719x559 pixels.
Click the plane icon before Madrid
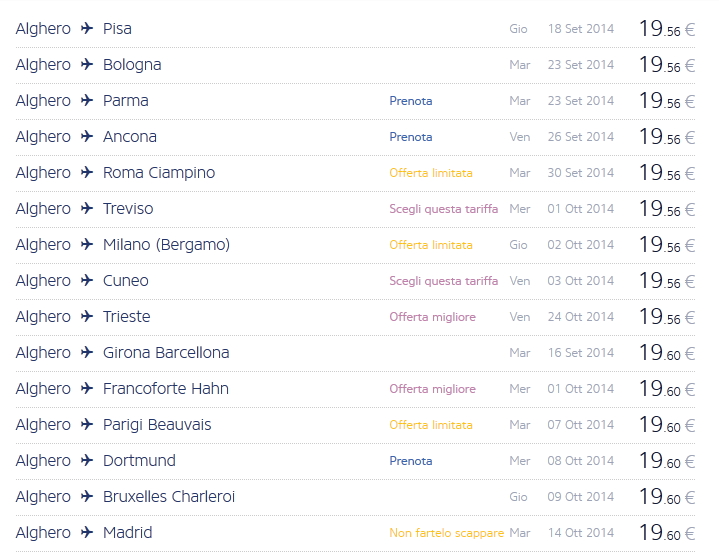[87, 533]
